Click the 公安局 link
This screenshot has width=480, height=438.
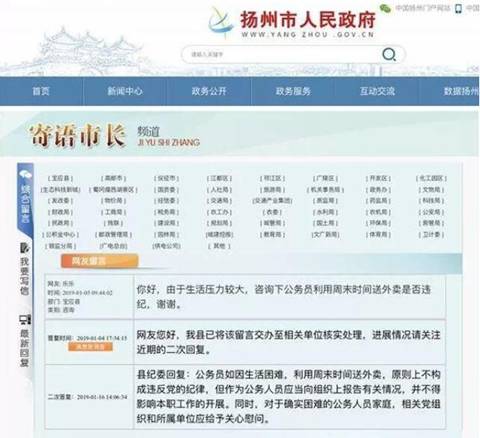[431, 212]
